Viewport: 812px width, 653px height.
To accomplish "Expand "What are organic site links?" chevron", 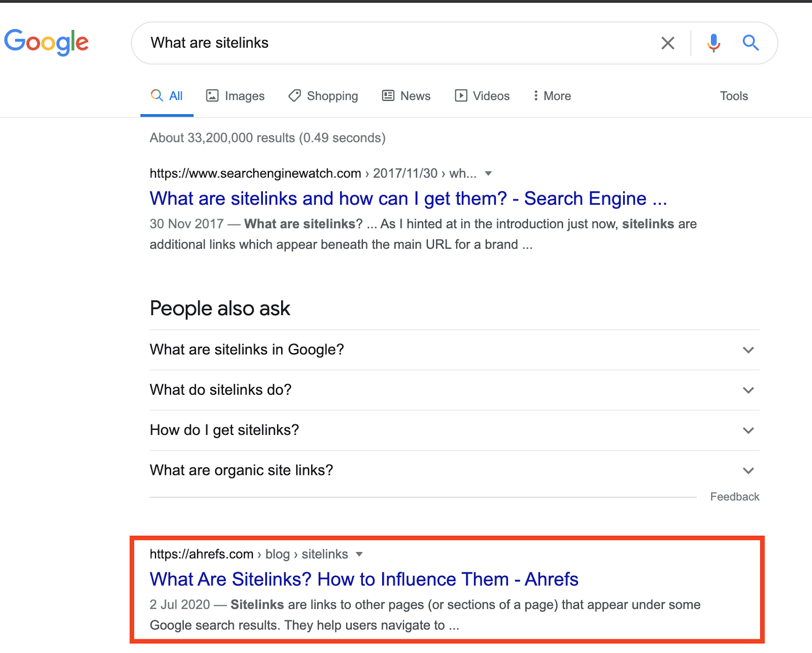I will tap(748, 470).
